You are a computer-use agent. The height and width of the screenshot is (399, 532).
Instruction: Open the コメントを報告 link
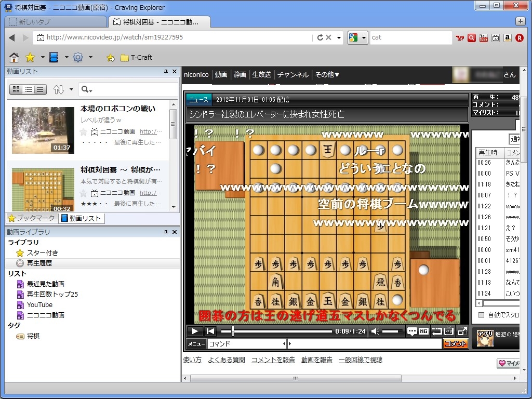click(273, 360)
